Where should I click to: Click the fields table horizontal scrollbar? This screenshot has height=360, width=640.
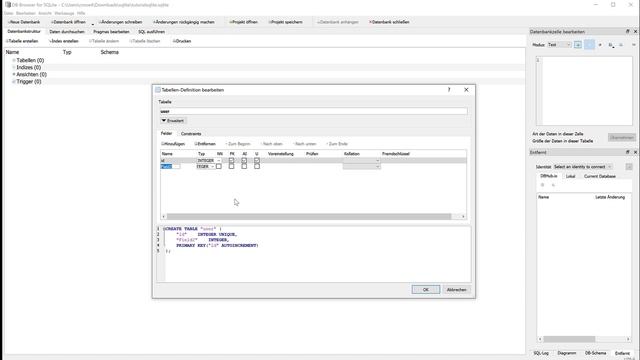(x=309, y=216)
